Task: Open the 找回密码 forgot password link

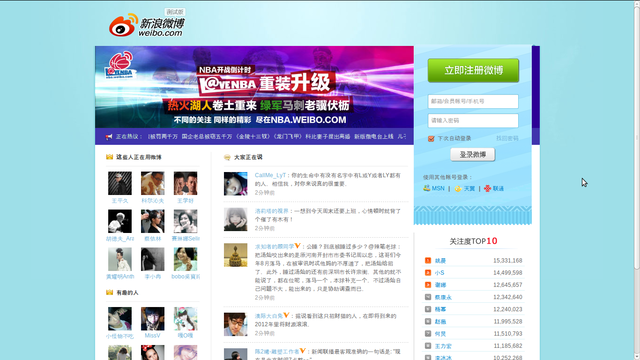Action: pyautogui.click(x=507, y=138)
